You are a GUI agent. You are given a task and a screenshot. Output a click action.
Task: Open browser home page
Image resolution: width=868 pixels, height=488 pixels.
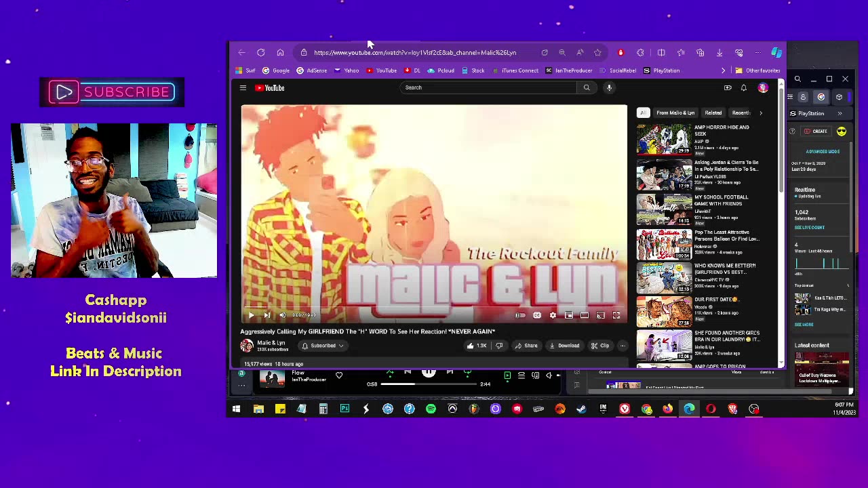(x=280, y=52)
